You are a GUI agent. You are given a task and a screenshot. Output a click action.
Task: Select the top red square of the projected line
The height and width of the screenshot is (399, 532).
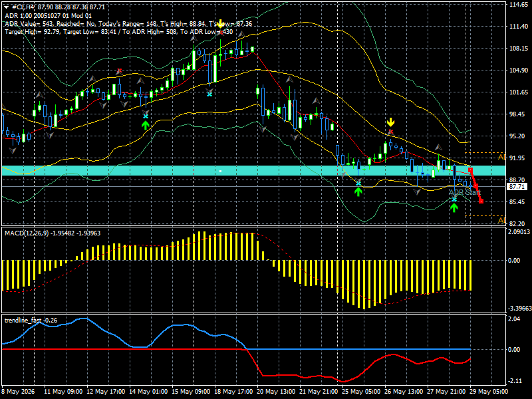(x=471, y=170)
